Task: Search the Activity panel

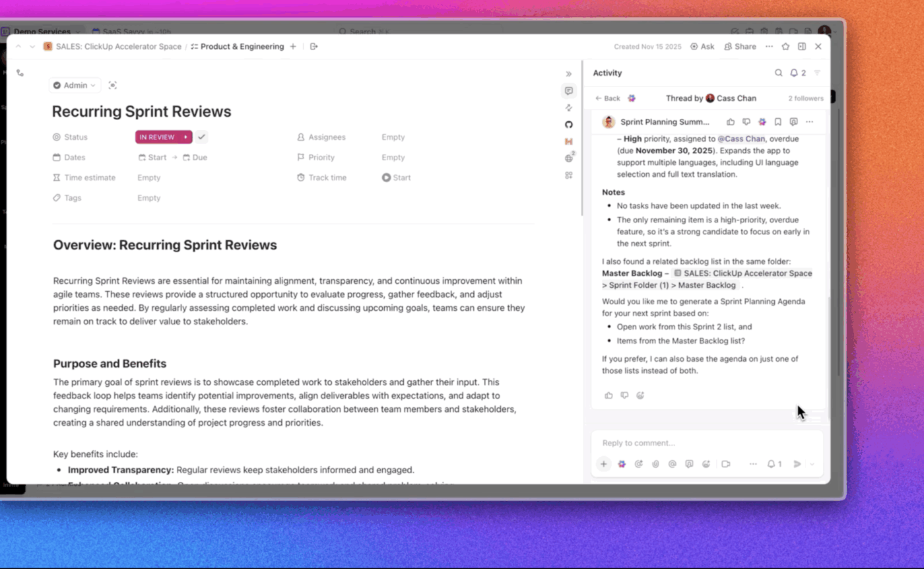Action: (779, 73)
